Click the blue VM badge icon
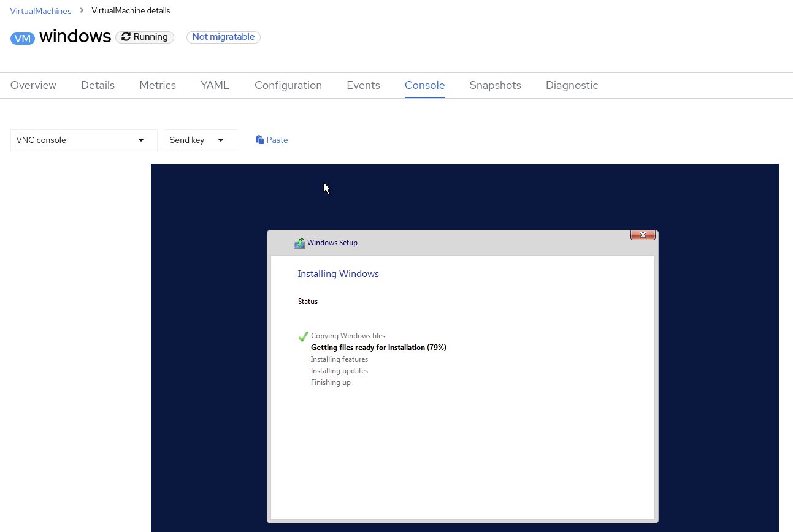This screenshot has height=532, width=793. [23, 38]
